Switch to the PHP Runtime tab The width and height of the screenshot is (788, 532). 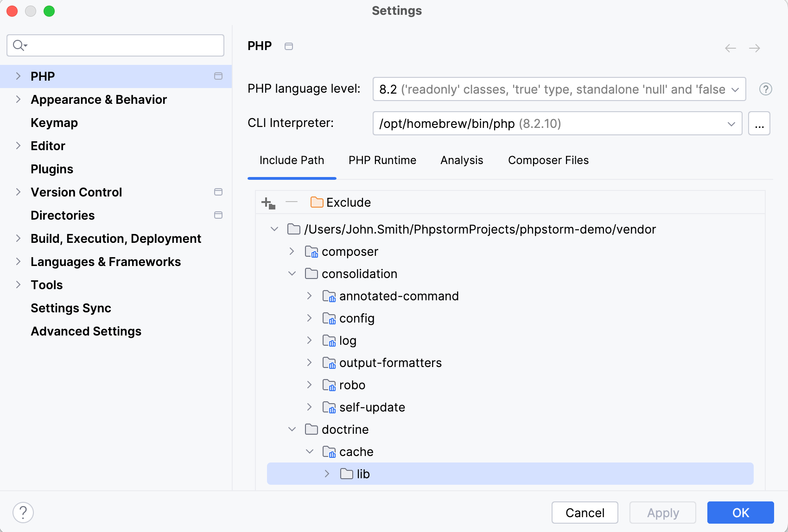click(x=382, y=160)
